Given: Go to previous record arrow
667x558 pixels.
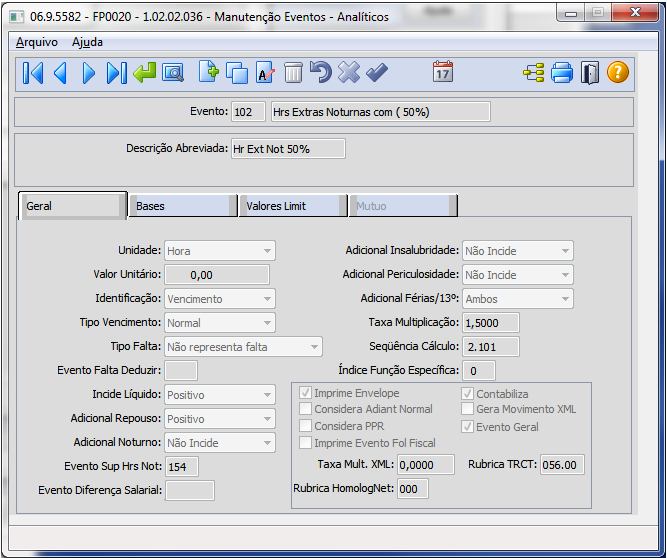Looking at the screenshot, I should pos(60,73).
